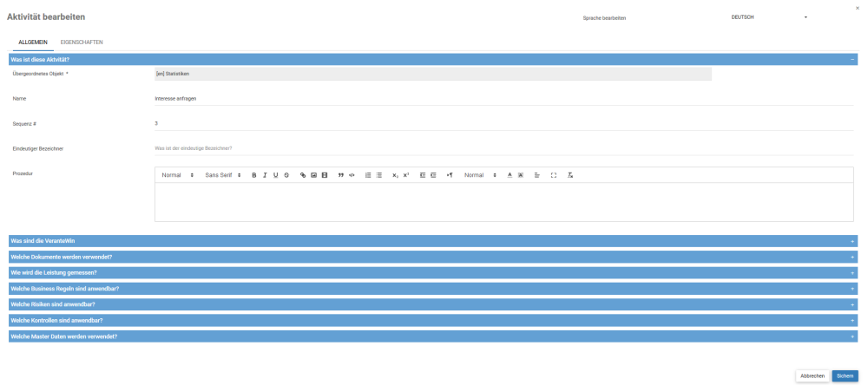This screenshot has width=868, height=385.
Task: Open the background color picker
Action: [x=520, y=175]
